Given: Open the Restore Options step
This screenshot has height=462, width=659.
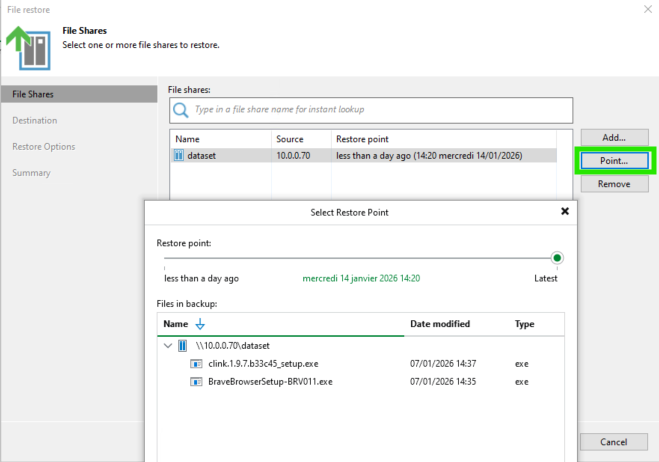Looking at the screenshot, I should coord(43,147).
